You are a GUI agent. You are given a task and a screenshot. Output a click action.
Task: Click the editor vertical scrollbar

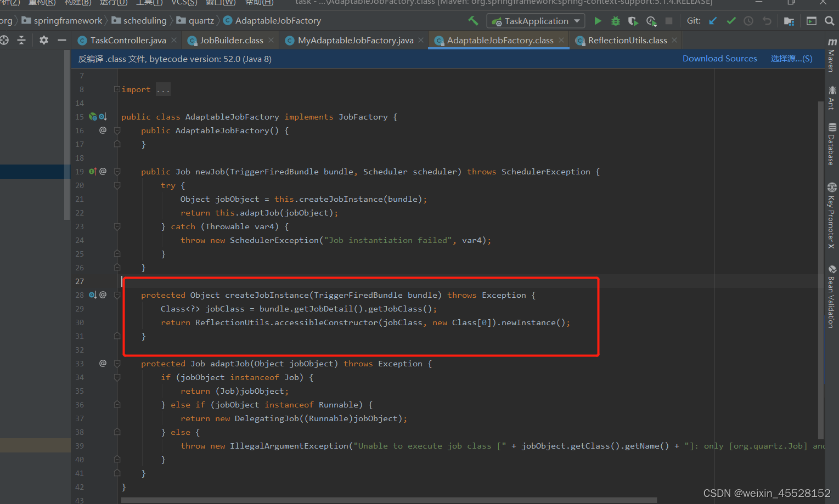pos(821,269)
